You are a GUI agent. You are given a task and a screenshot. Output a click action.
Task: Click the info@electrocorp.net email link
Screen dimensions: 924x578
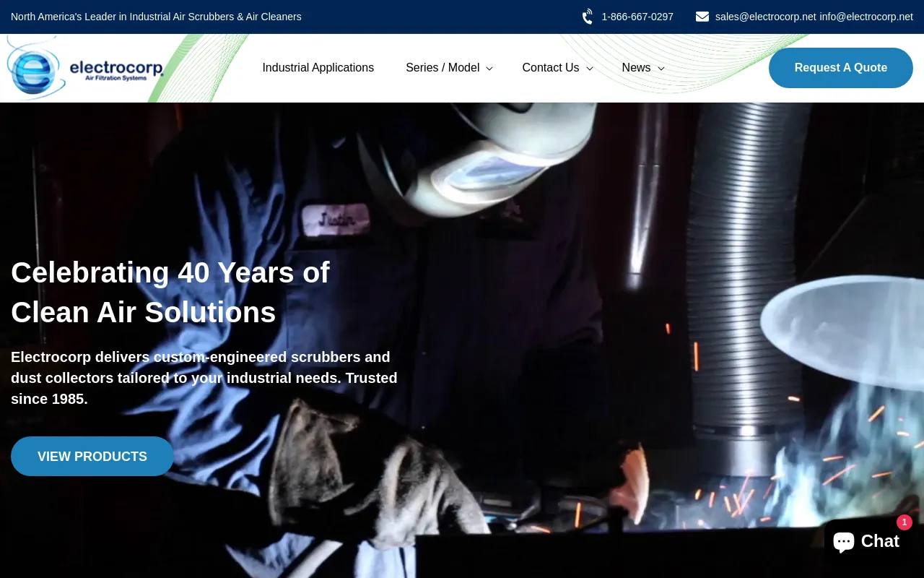click(866, 17)
